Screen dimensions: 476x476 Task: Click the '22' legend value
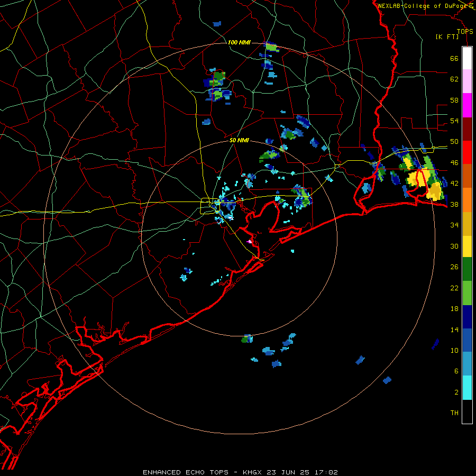pos(454,288)
